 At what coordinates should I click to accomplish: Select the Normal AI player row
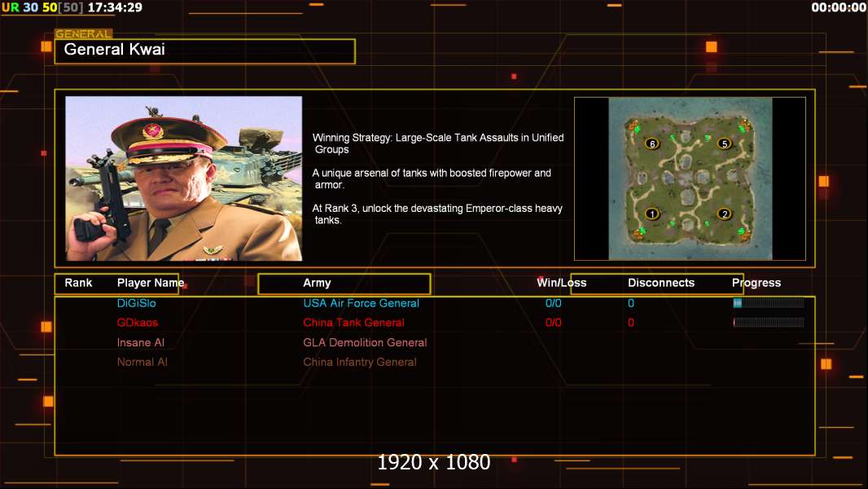[142, 362]
